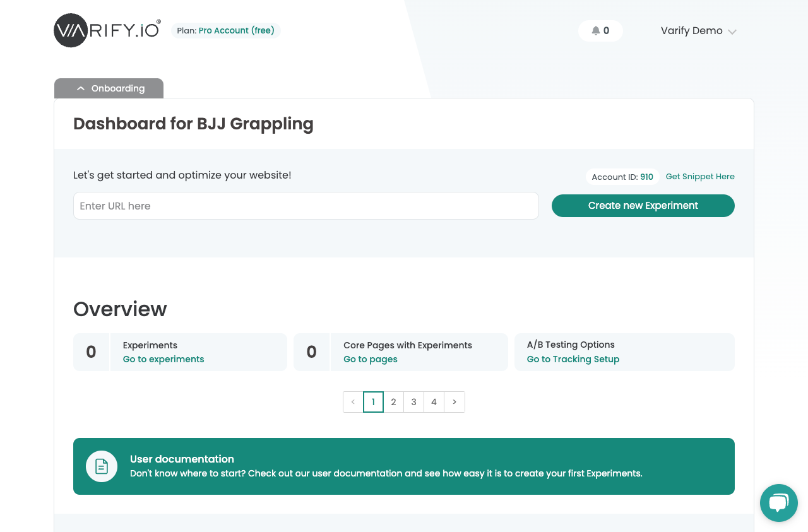Open the Go to Tracking Setup link
The image size is (808, 532).
[x=573, y=359]
